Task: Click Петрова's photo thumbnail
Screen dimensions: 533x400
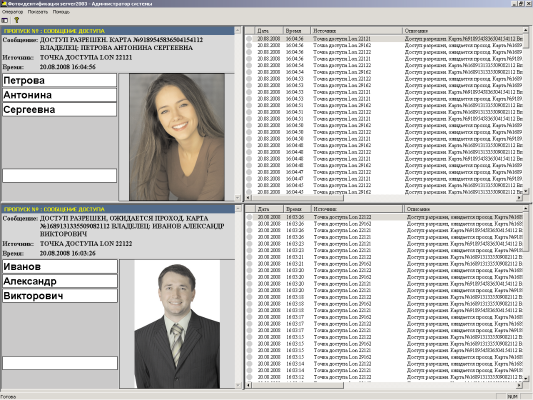Action: 177,137
